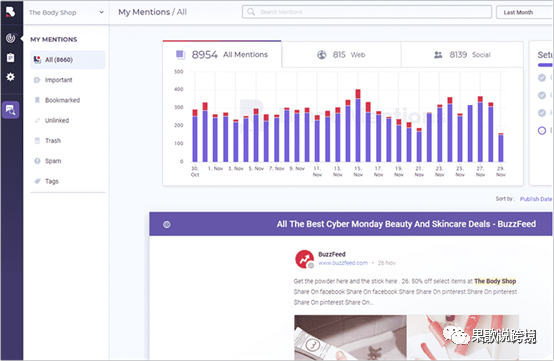The width and height of the screenshot is (554, 361).
Task: Click the search magnifier icon
Action: [251, 12]
